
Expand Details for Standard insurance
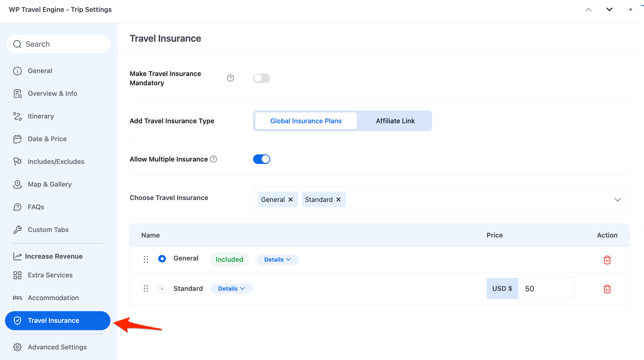tap(231, 288)
